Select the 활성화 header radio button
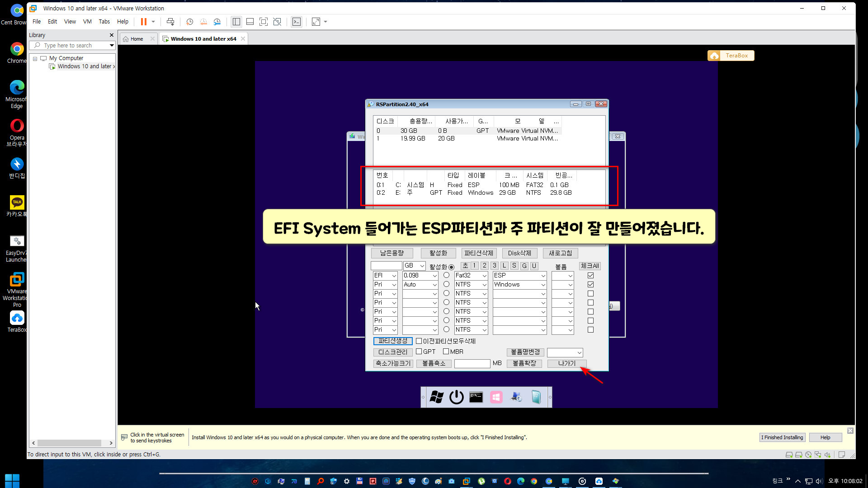Viewport: 868px width, 488px height. 451,267
